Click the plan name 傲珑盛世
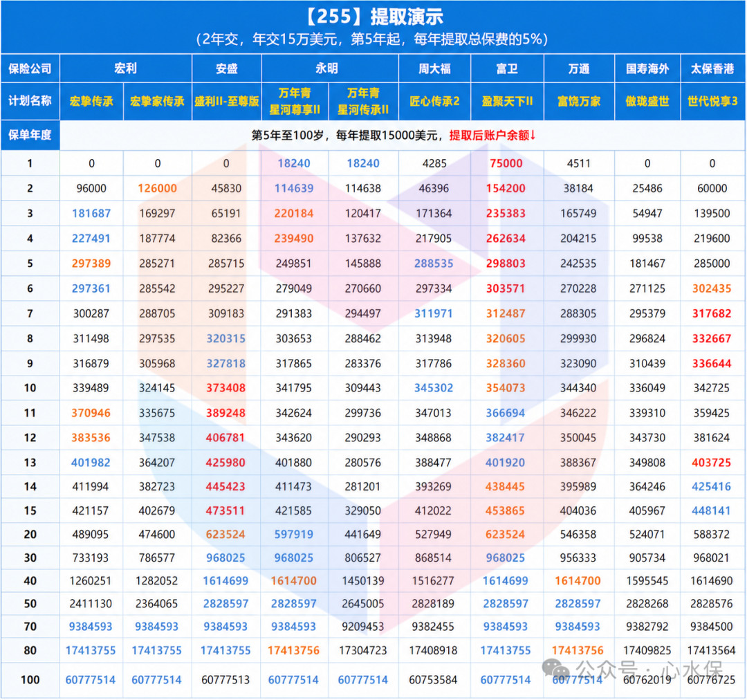 [x=647, y=101]
